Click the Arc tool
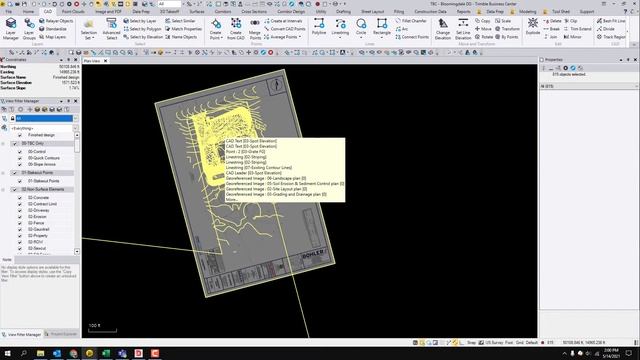Screen dimensions: 640x360 coord(402,29)
